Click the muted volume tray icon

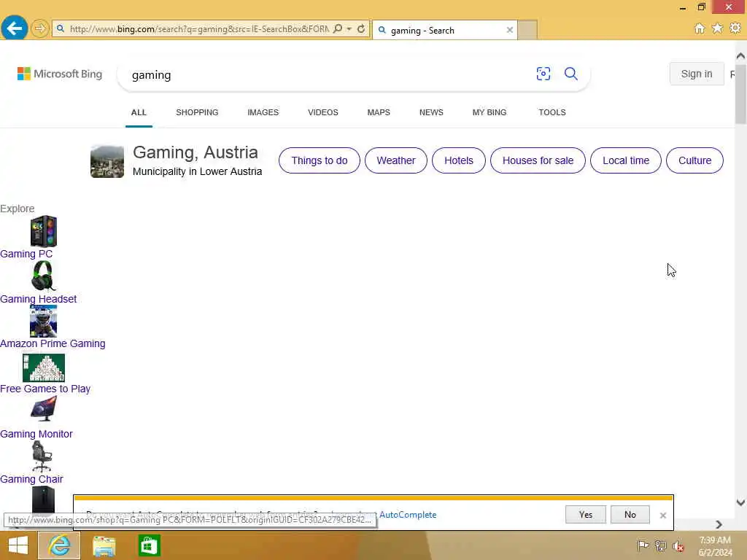coord(678,545)
